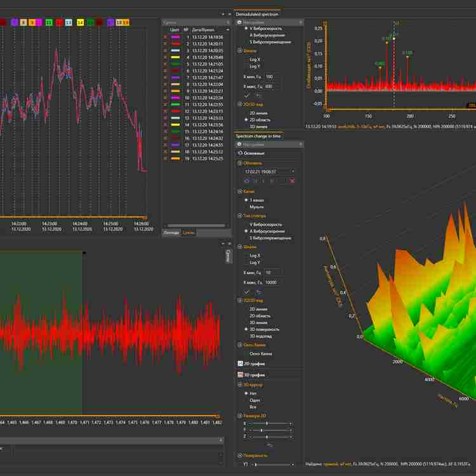The height and width of the screenshot is (476, 476).
Task: Click the apply checkmark below X макс 10000
Action: click(x=247, y=292)
